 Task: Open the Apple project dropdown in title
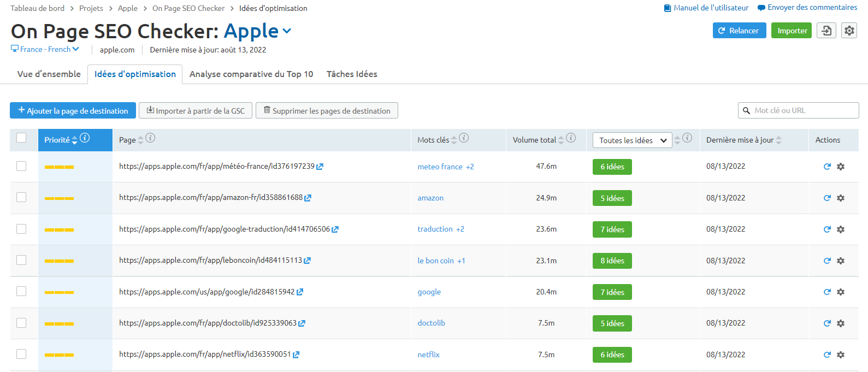coord(257,31)
